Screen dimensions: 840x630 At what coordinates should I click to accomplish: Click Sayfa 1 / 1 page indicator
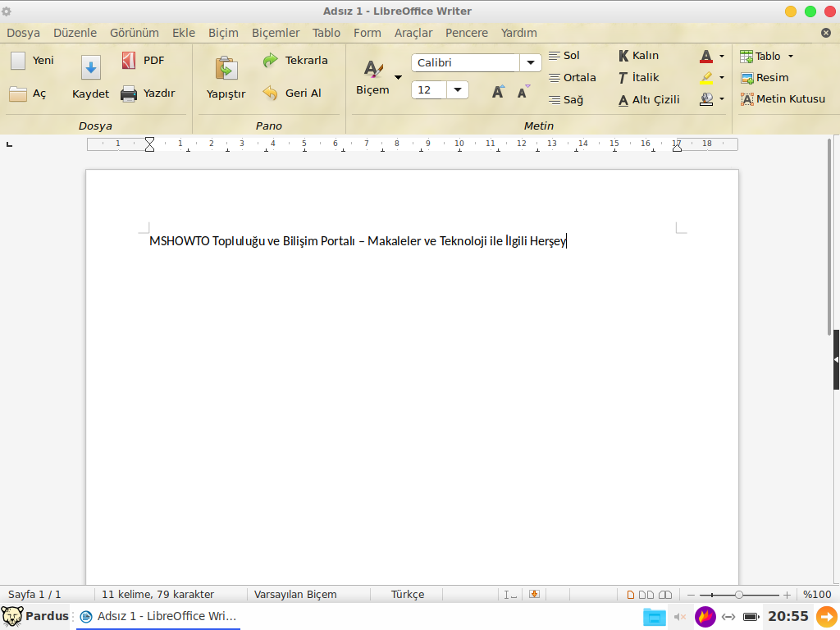[x=34, y=594]
